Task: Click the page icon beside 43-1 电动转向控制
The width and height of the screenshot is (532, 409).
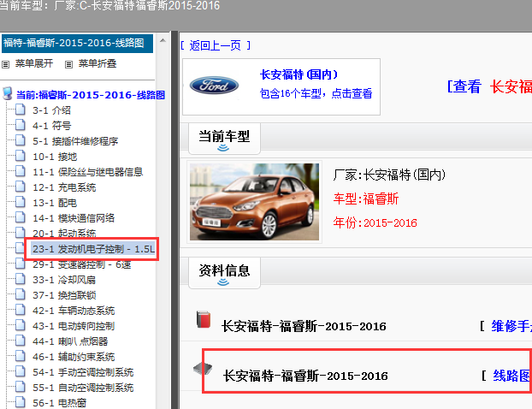Action: click(x=21, y=326)
